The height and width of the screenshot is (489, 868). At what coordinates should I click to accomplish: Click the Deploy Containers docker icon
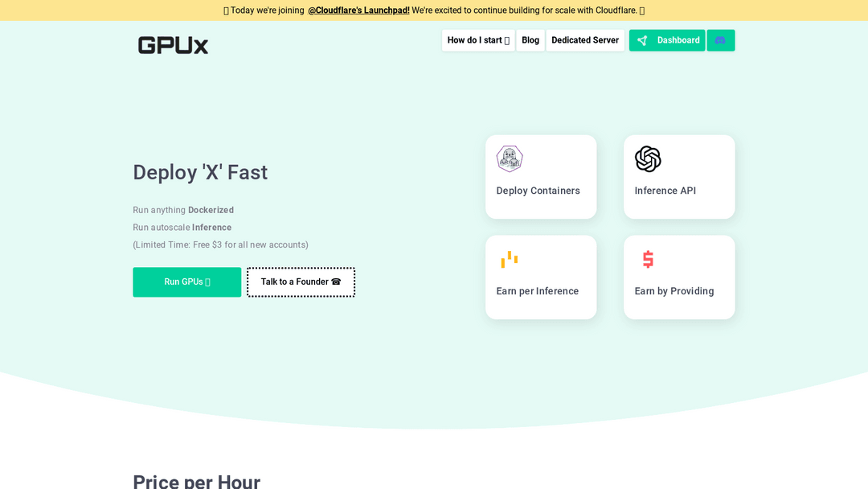pyautogui.click(x=510, y=159)
